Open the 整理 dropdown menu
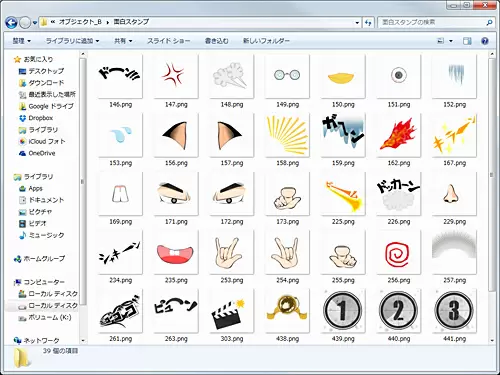The height and width of the screenshot is (375, 500). click(22, 41)
